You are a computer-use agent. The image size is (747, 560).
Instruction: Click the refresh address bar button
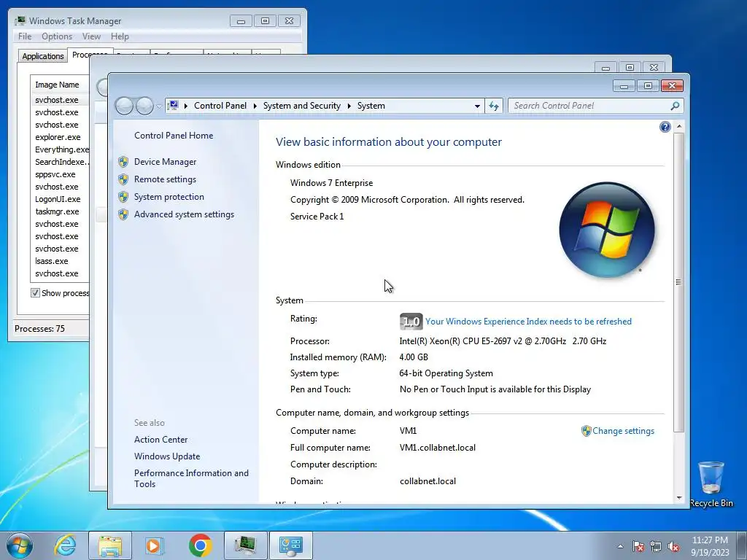494,106
